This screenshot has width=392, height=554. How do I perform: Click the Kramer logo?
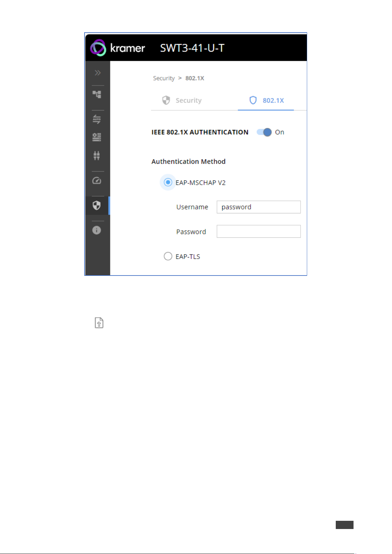(x=118, y=48)
